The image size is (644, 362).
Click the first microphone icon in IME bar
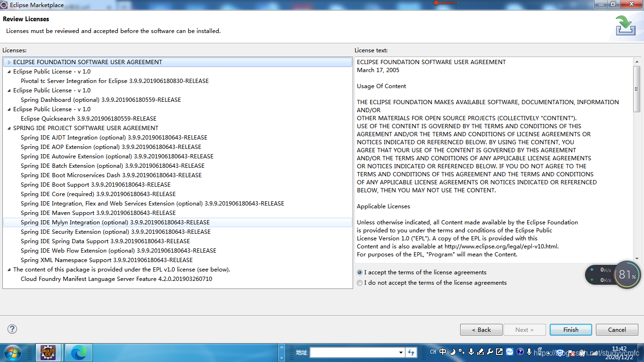[471, 352]
